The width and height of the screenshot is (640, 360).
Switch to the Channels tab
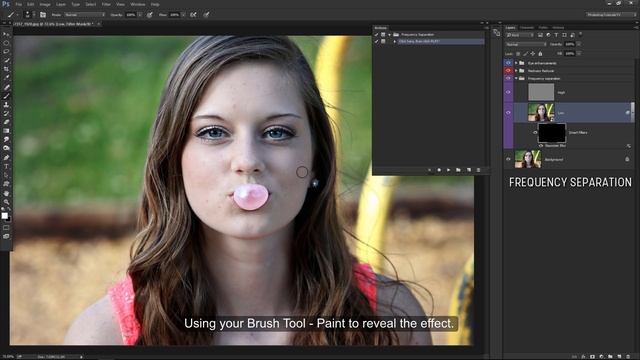(x=527, y=28)
